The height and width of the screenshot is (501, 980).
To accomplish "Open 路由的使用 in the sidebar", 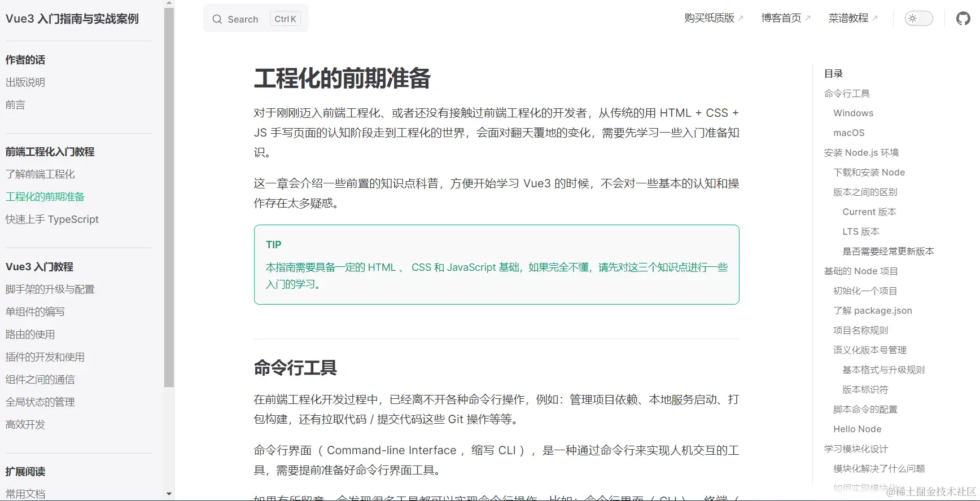I will 30,335.
